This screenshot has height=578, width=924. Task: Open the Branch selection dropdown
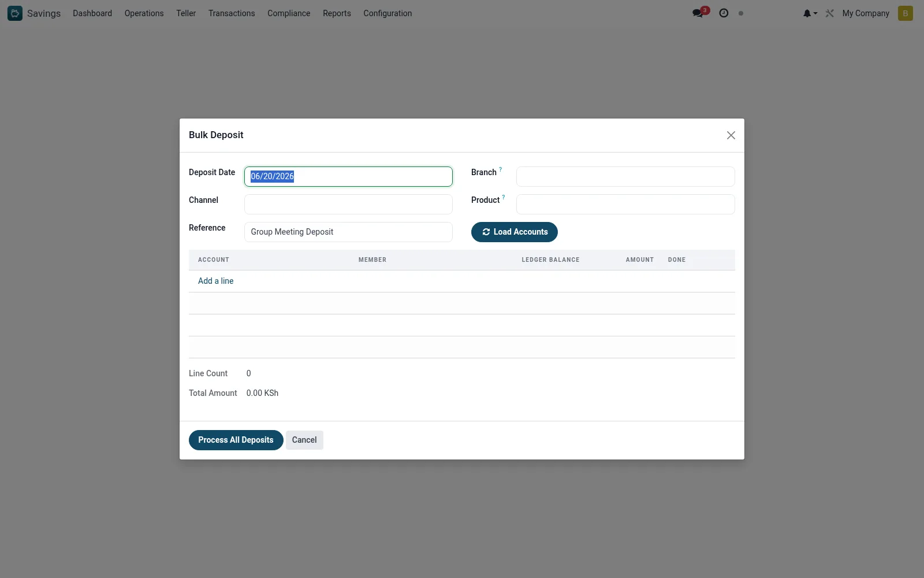point(625,176)
